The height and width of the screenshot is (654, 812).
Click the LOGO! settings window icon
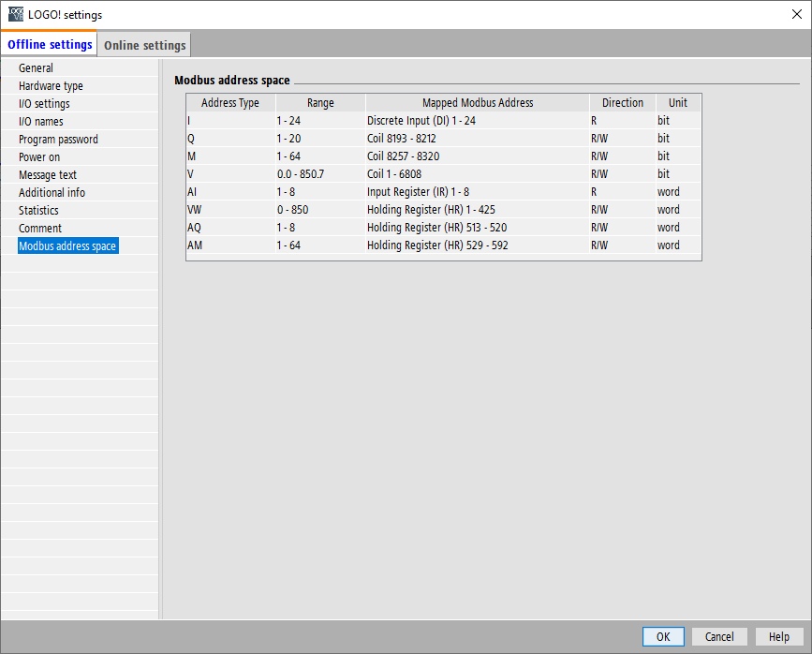16,14
